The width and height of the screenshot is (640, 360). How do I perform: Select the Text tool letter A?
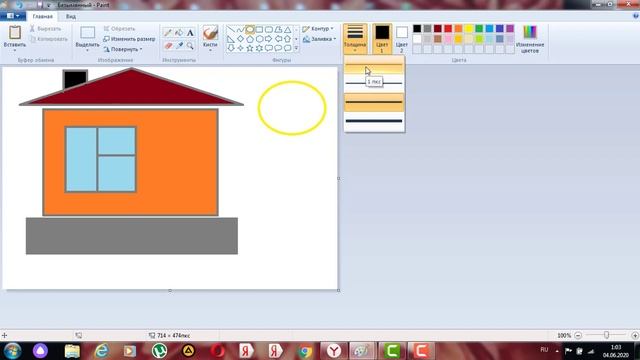190,33
